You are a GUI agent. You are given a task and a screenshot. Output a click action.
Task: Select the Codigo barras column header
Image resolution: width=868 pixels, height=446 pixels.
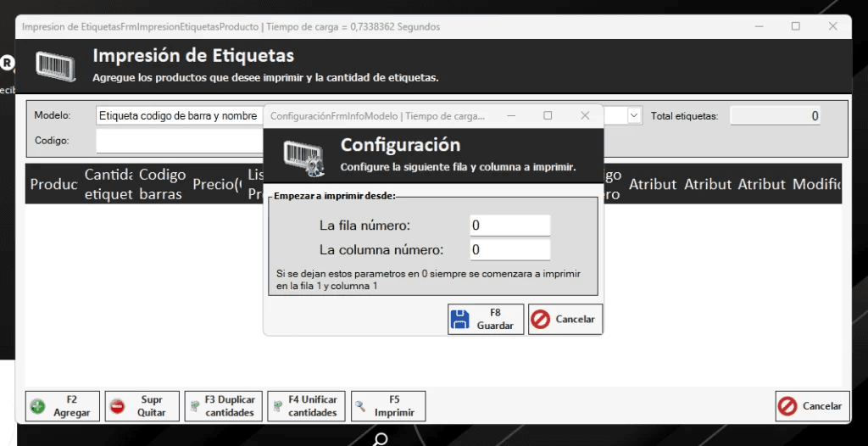coord(162,184)
